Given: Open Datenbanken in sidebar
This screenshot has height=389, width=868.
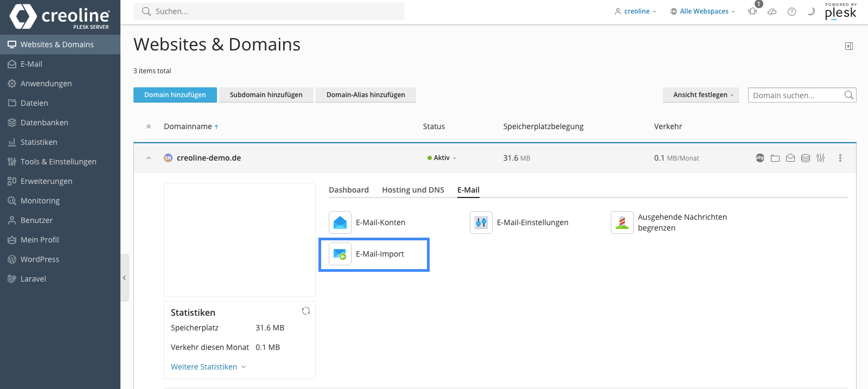Looking at the screenshot, I should pos(60,123).
